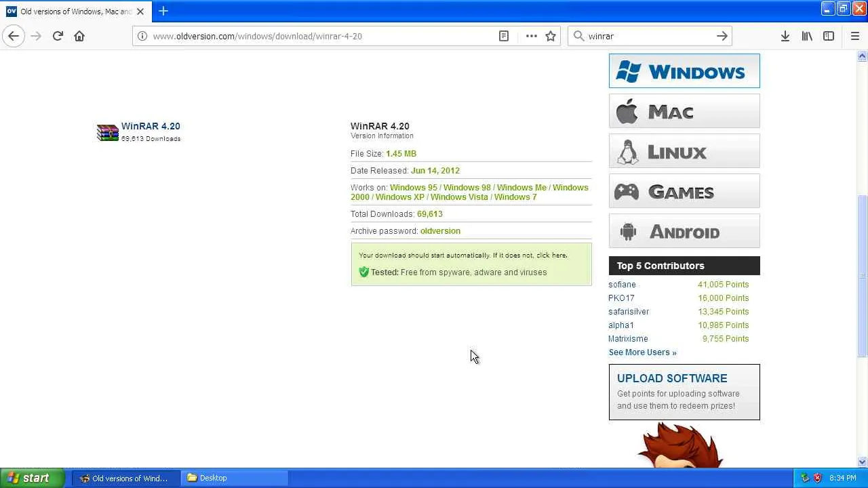Switch to the Old versions of Windows tab
The width and height of the screenshot is (868, 488).
[x=76, y=12]
